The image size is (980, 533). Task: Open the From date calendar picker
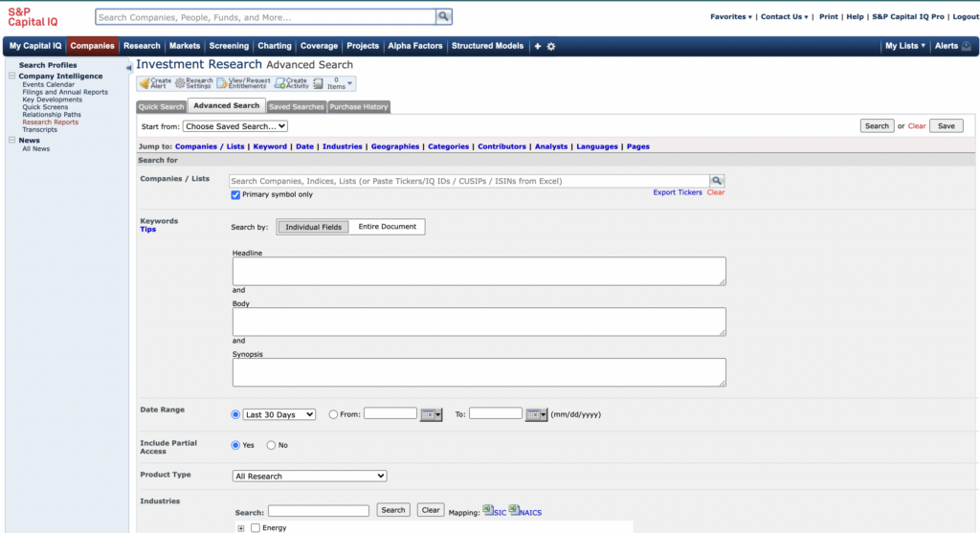pos(432,414)
